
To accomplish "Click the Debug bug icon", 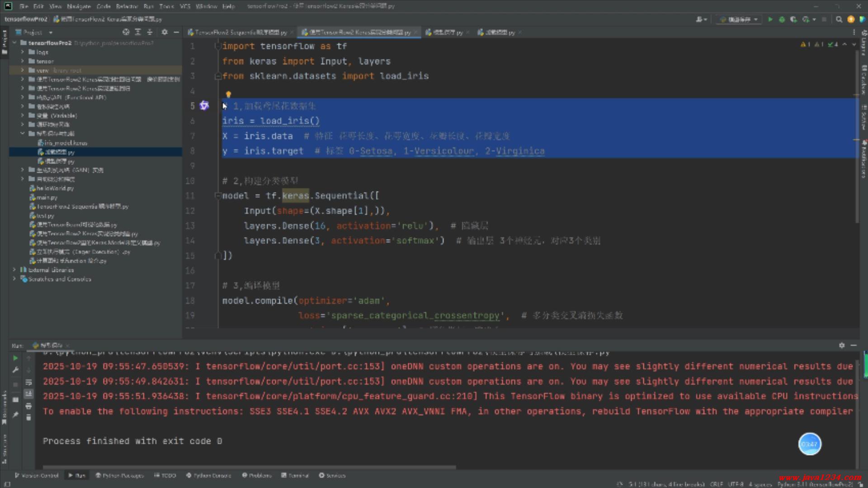I will [x=782, y=19].
